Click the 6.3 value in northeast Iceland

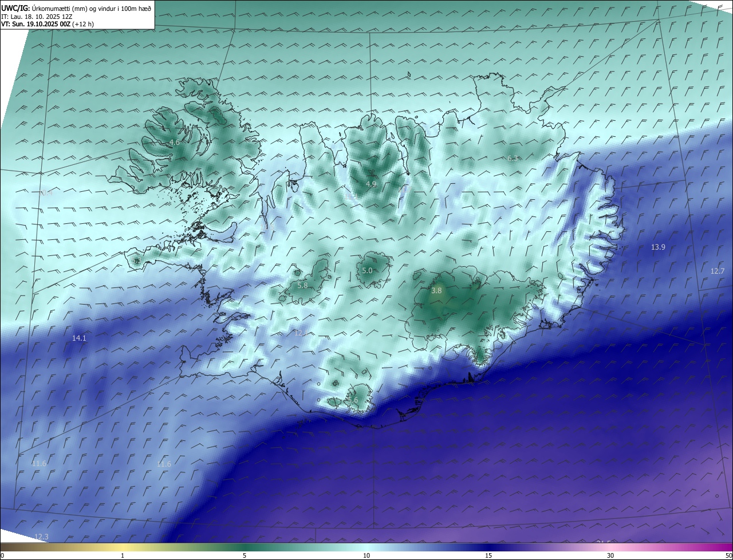[513, 158]
